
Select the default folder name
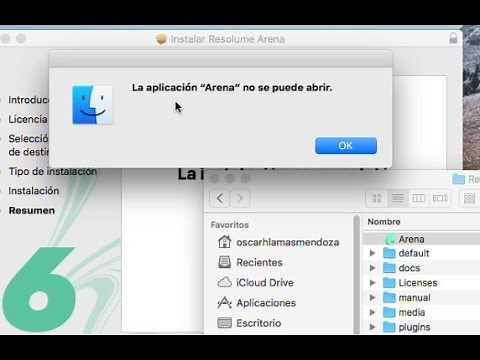click(414, 253)
